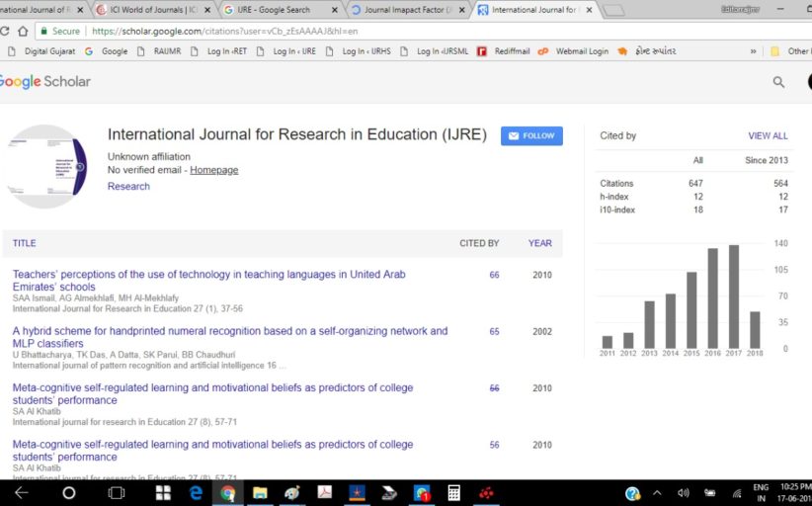Open the Log In IJRHS bookmark
Viewport: 812px width, 506px height.
(x=358, y=51)
